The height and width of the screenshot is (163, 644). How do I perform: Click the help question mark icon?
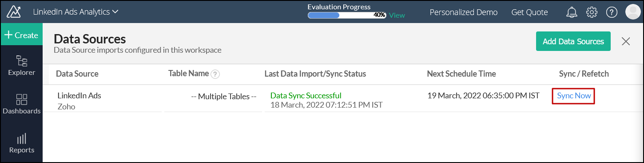pos(612,12)
